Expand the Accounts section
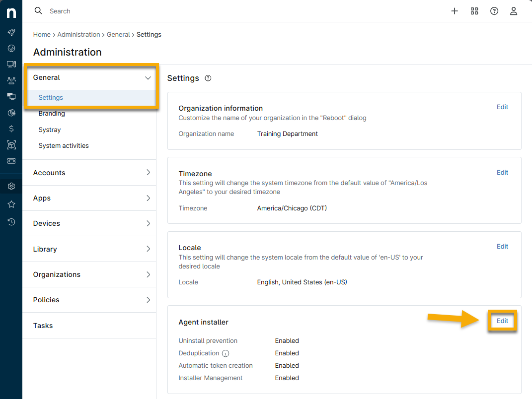 coord(148,173)
